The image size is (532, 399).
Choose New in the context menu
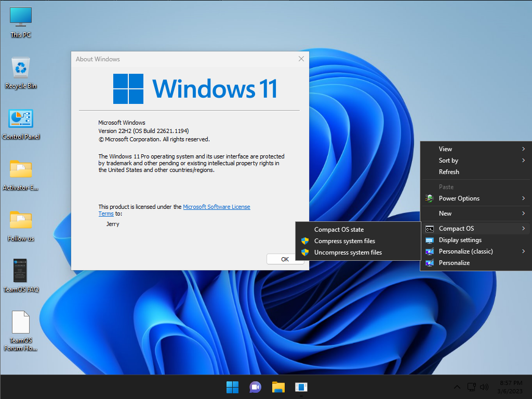(x=476, y=214)
